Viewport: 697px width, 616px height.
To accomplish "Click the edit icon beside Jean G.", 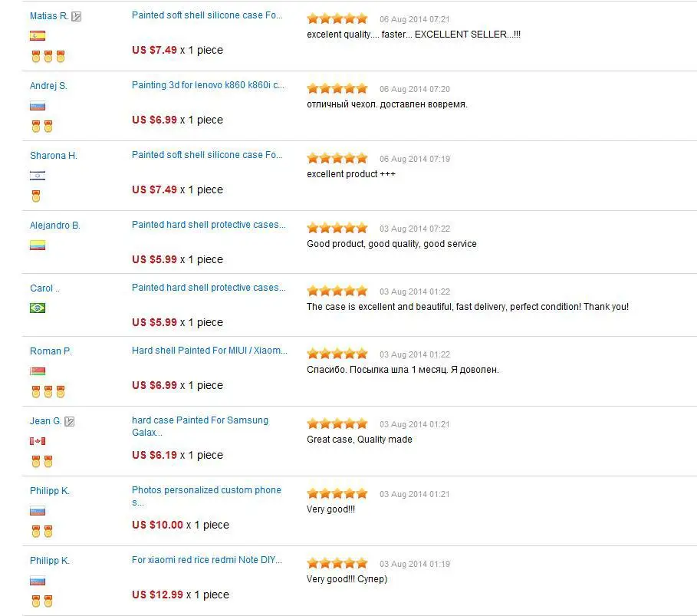I will (69, 421).
